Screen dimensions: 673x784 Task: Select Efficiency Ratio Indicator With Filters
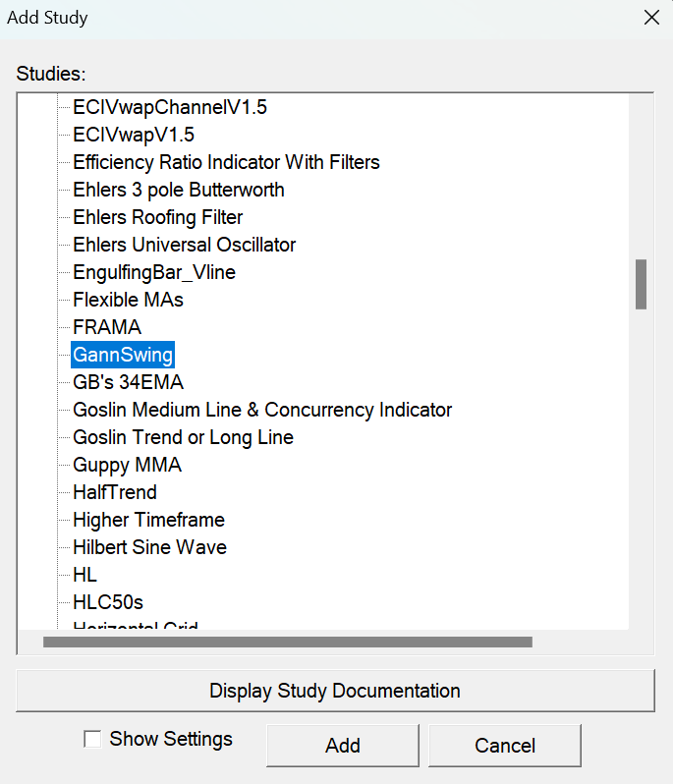[226, 162]
